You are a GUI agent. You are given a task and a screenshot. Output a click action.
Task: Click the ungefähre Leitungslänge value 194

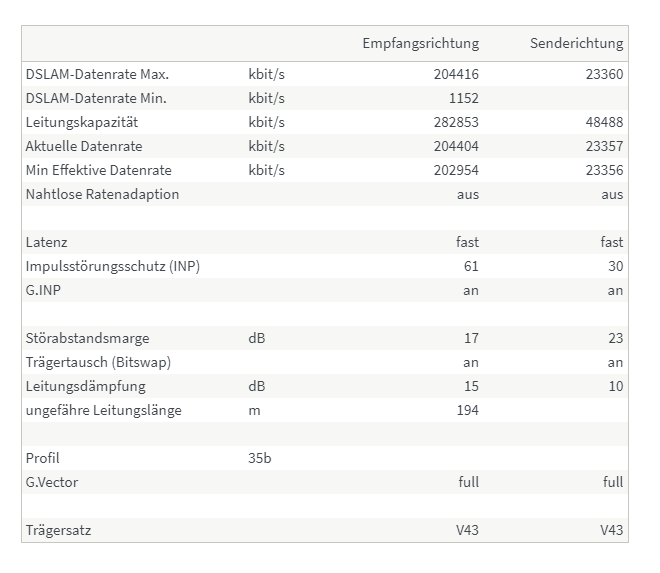468,410
